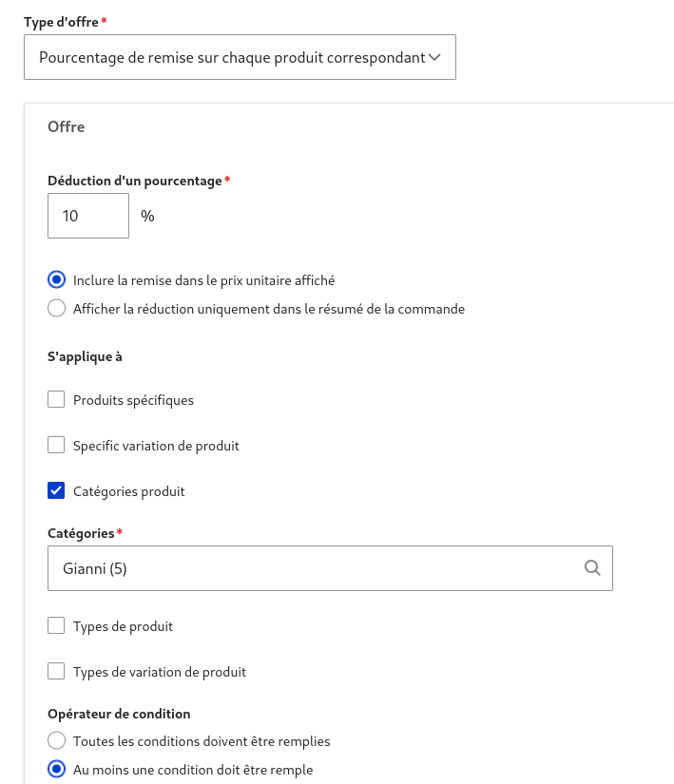
Task: Click the 'Déduction d'un pourcentage' label
Action: point(134,181)
